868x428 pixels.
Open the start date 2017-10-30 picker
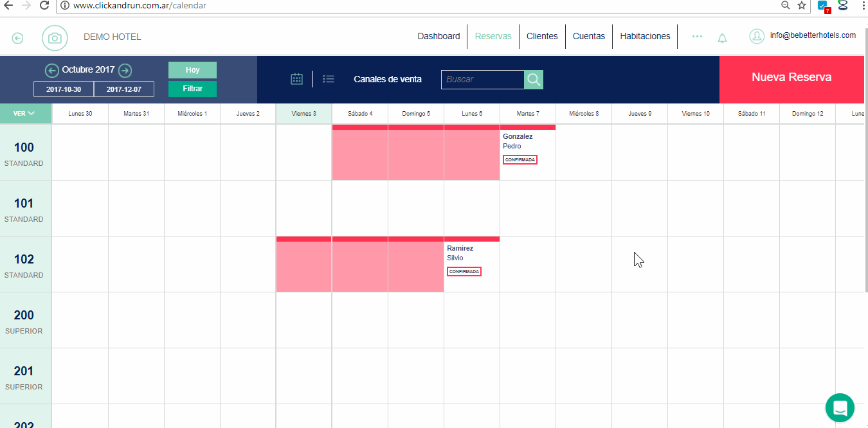(64, 89)
